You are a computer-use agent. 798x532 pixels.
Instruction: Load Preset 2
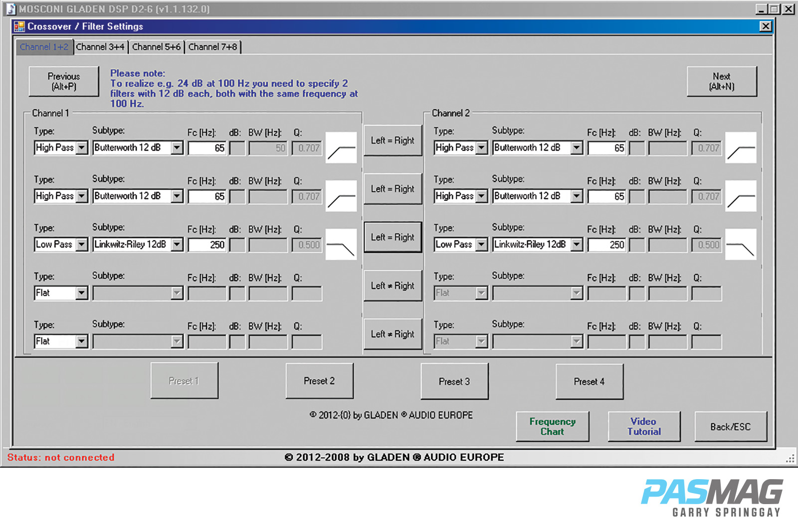tap(319, 381)
